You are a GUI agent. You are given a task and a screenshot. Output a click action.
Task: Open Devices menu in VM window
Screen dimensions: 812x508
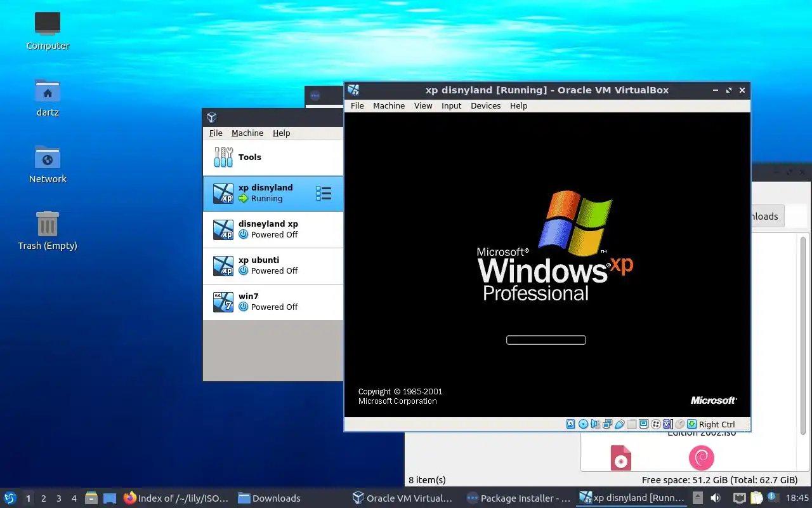486,105
